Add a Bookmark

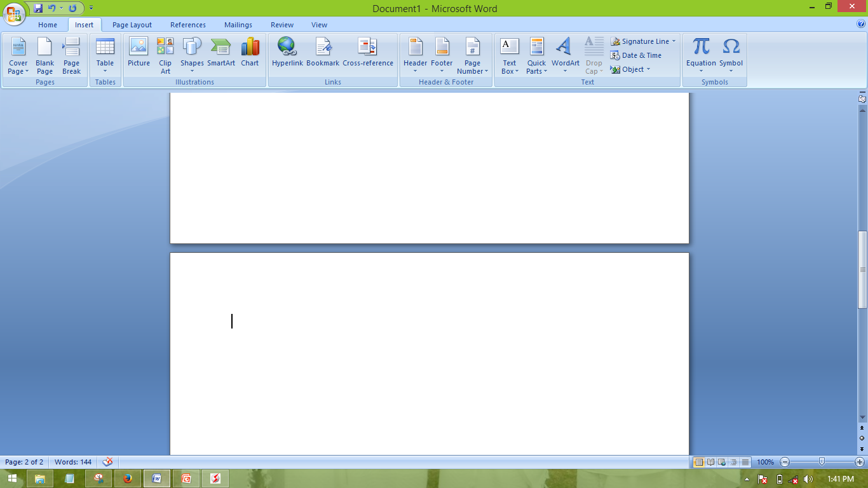(323, 52)
